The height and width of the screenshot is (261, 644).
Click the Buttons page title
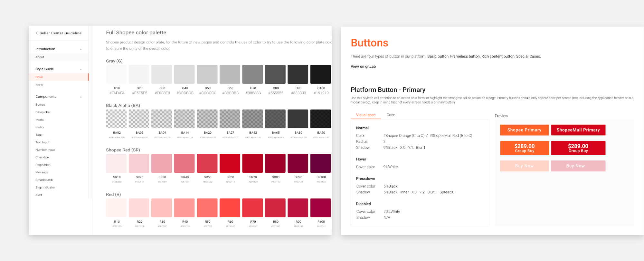369,43
